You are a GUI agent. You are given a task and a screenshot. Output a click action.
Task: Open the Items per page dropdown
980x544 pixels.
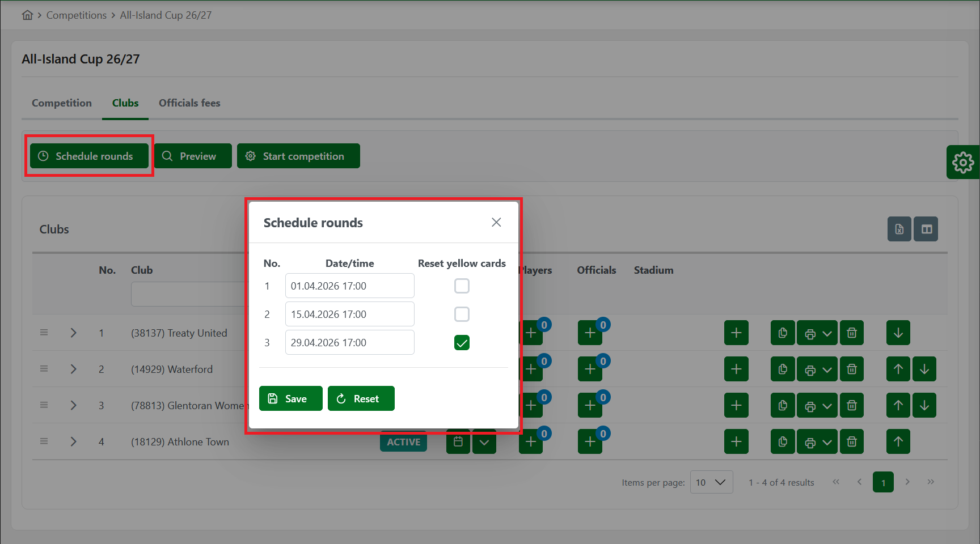click(x=711, y=482)
